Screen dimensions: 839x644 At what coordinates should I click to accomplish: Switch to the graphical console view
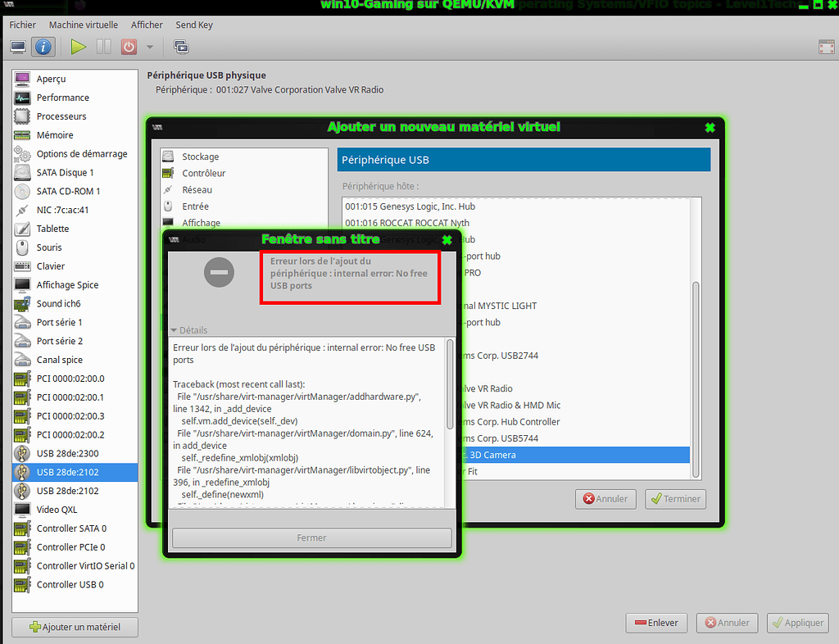click(16, 47)
